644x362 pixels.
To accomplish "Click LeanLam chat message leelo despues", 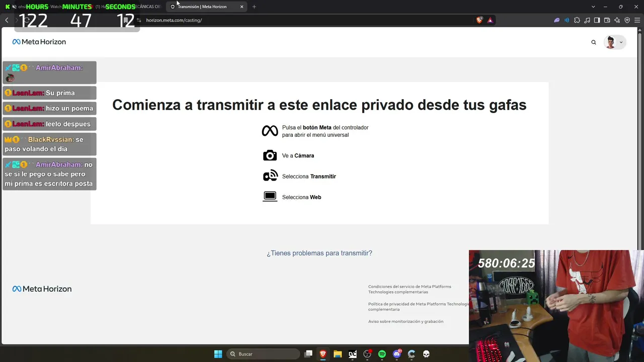I will pos(49,124).
